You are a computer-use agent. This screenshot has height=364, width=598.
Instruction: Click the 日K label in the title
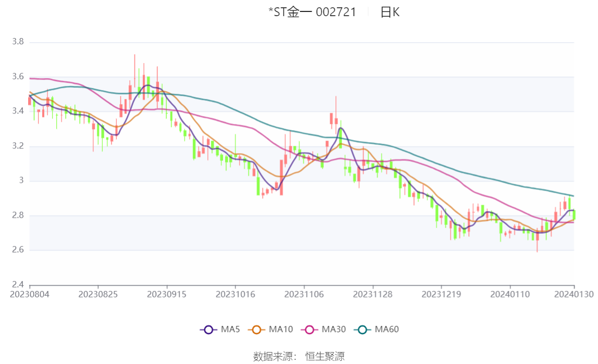[390, 12]
